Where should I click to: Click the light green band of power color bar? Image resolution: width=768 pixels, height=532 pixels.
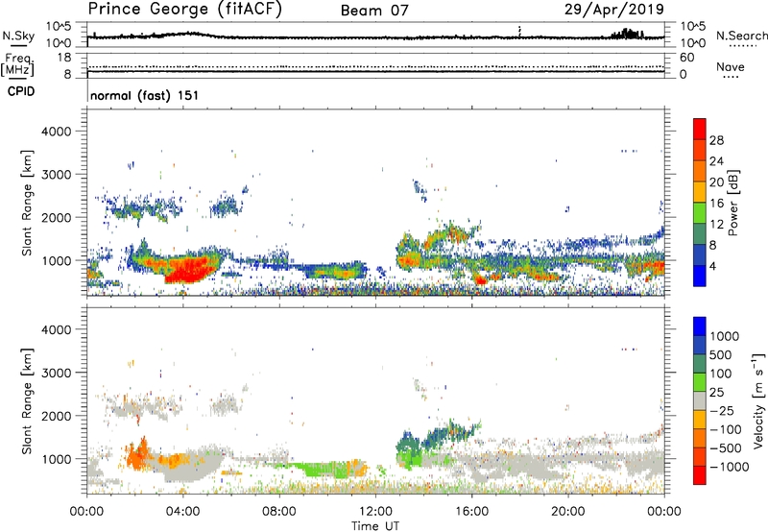[x=700, y=212]
